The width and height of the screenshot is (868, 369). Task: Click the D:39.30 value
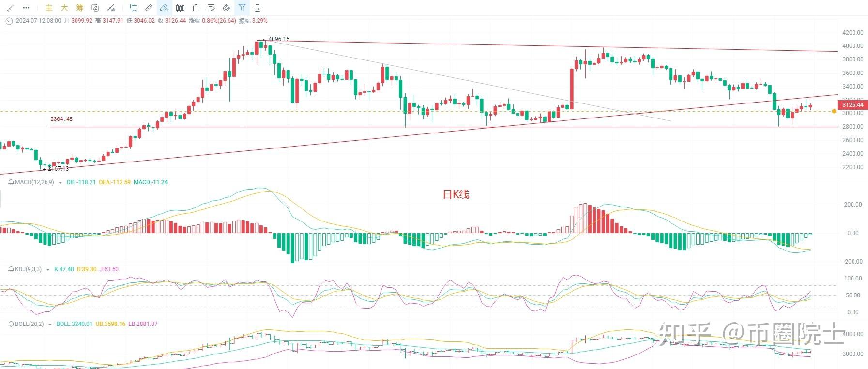pyautogui.click(x=87, y=269)
